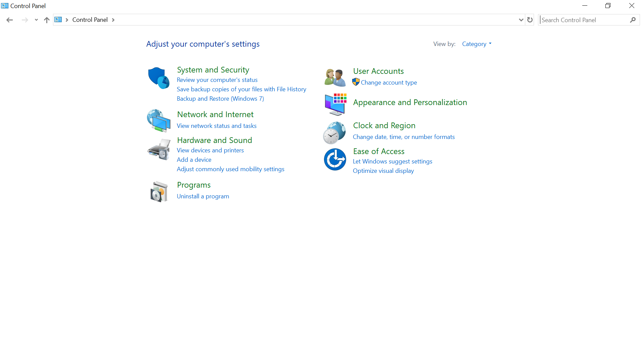Expand the chevron before Control Panel breadcrumb
The width and height of the screenshot is (644, 342).
click(x=67, y=20)
